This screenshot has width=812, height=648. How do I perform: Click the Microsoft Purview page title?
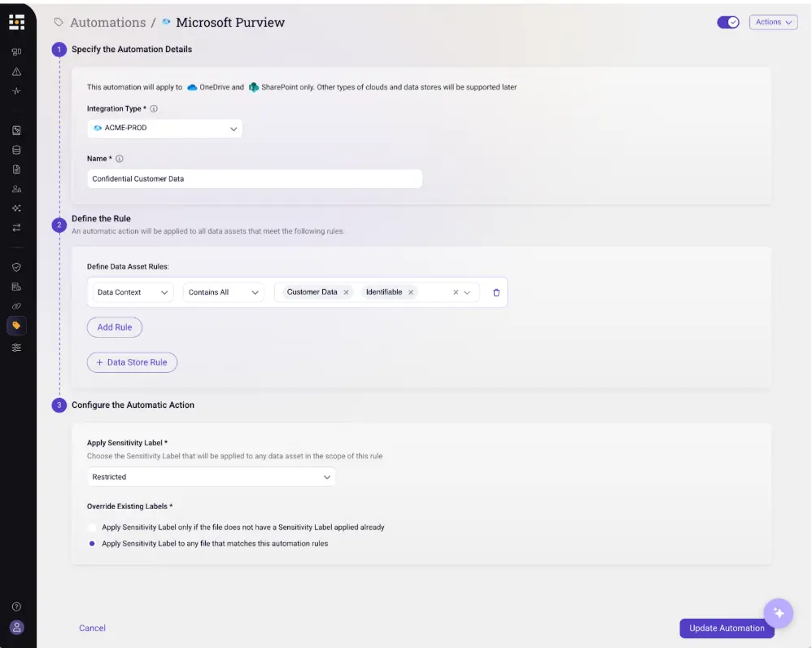pyautogui.click(x=230, y=22)
